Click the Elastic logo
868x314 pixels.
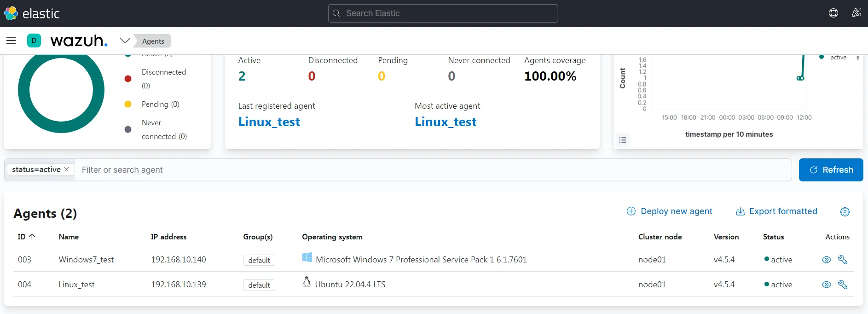click(11, 13)
